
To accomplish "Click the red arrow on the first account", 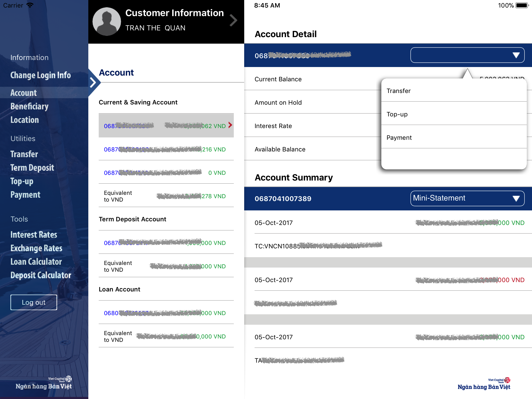I will 230,125.
